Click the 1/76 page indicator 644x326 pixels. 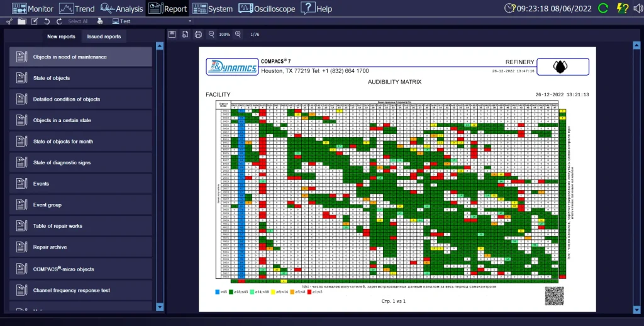255,35
